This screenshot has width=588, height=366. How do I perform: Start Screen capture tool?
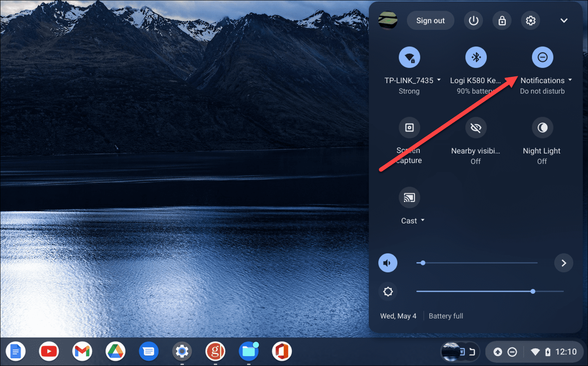pyautogui.click(x=409, y=127)
